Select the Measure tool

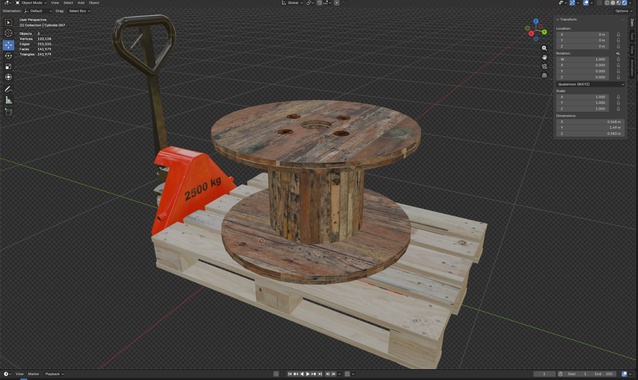[x=8, y=100]
